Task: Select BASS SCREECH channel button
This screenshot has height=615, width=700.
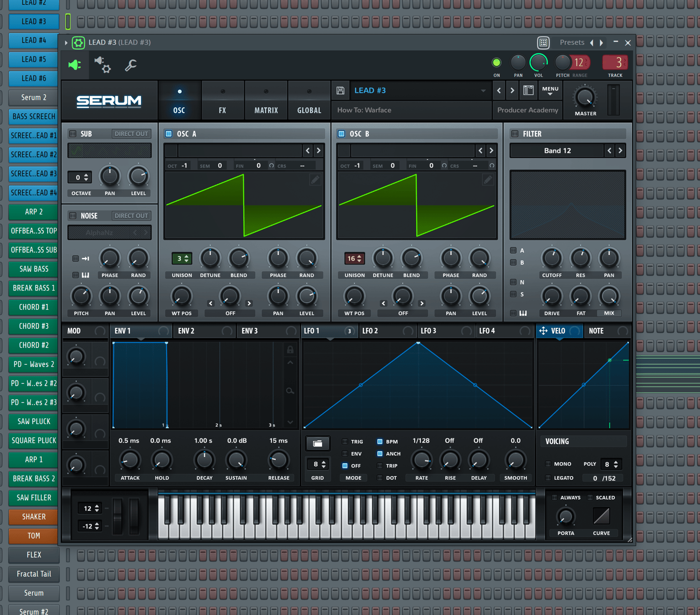Action: point(34,116)
